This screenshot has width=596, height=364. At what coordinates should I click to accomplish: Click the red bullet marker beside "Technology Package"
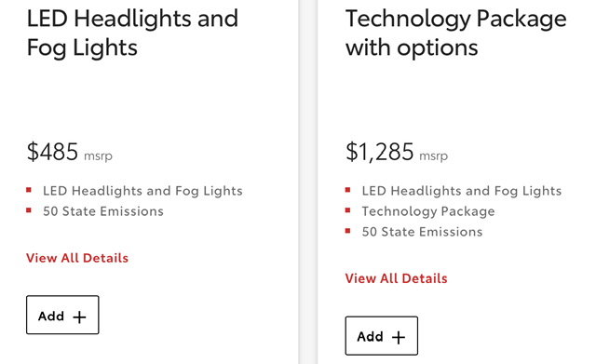pyautogui.click(x=347, y=210)
